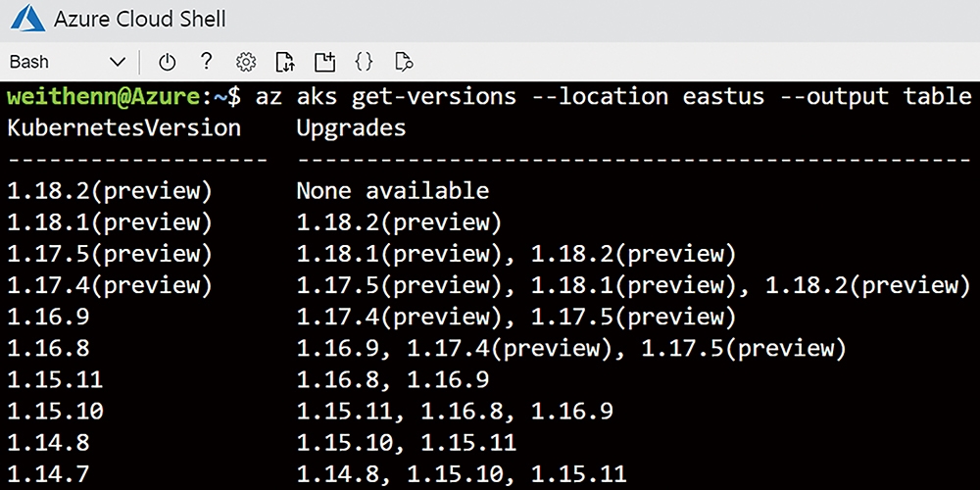Click upgrades cell '1.16.8, 1.16.9'

click(x=393, y=379)
